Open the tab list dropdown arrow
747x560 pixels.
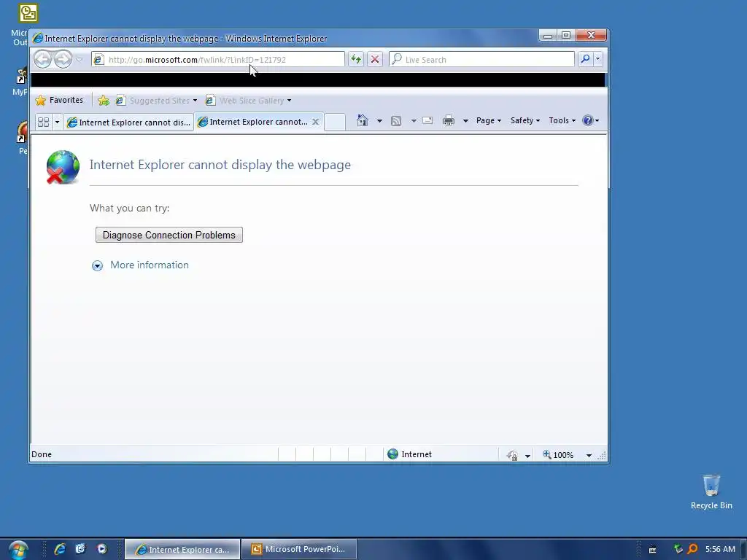click(x=57, y=122)
